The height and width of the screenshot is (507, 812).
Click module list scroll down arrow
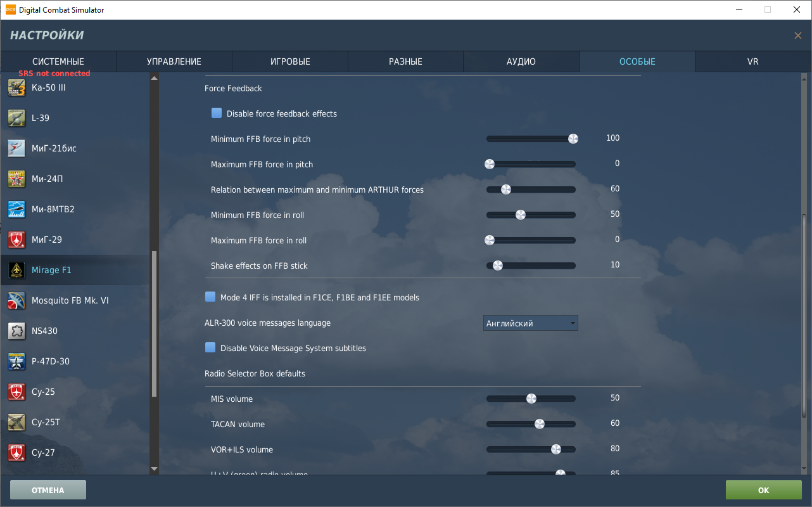click(154, 469)
